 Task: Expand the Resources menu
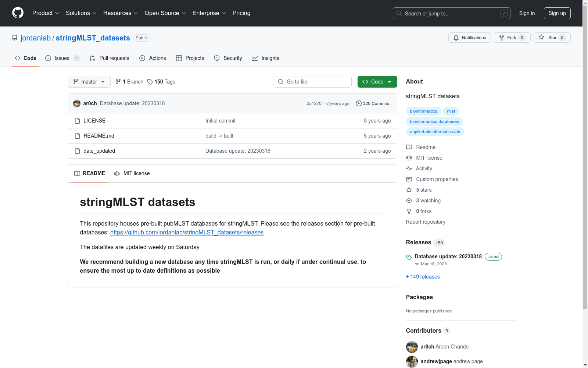click(121, 13)
